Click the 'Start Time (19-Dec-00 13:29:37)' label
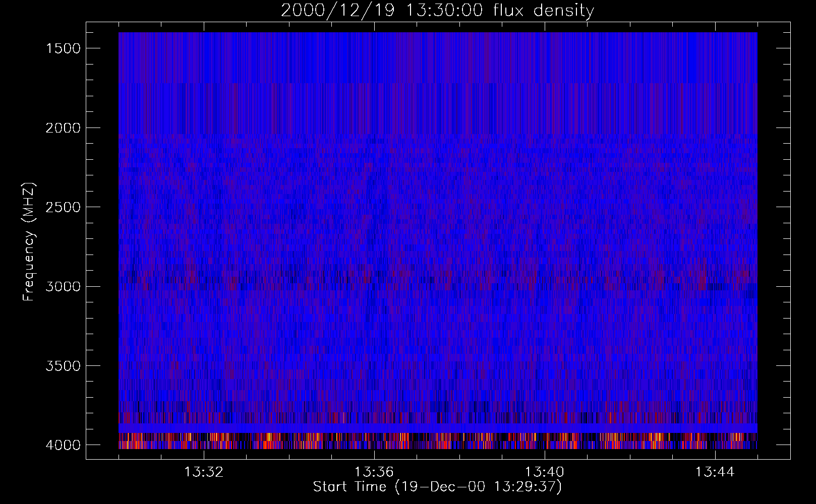The width and height of the screenshot is (816, 504). 437,487
